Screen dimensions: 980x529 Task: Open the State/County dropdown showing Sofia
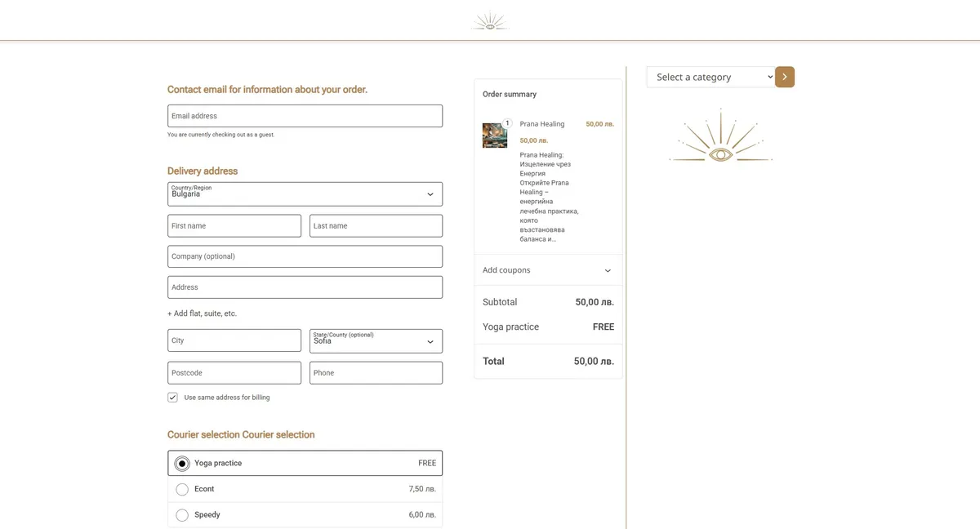coord(376,340)
